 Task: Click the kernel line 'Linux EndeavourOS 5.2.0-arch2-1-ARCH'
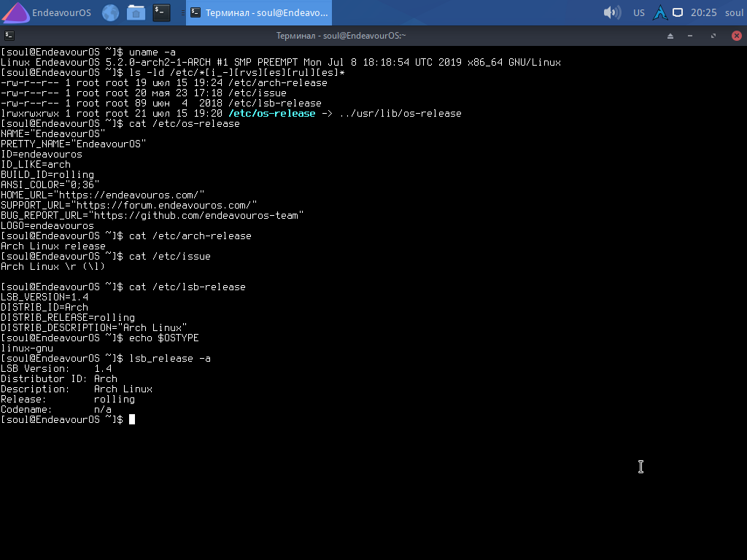pos(106,63)
